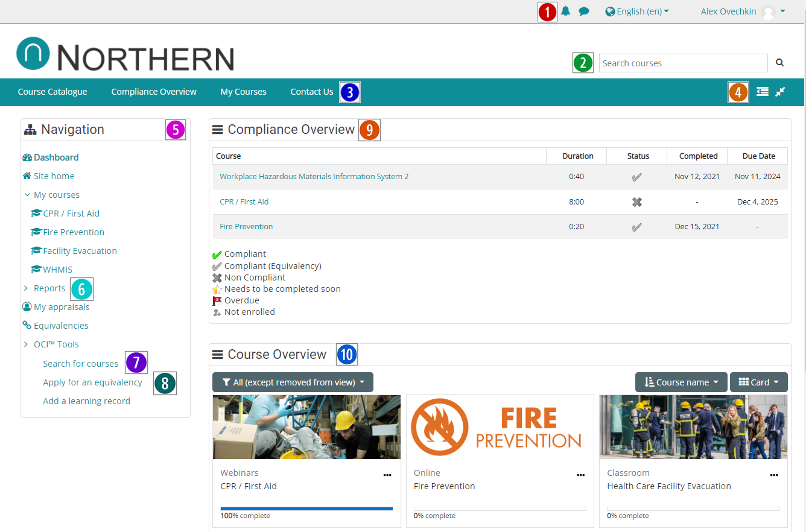This screenshot has height=532, width=806.
Task: Open the Course name sort dropdown
Action: click(x=681, y=382)
